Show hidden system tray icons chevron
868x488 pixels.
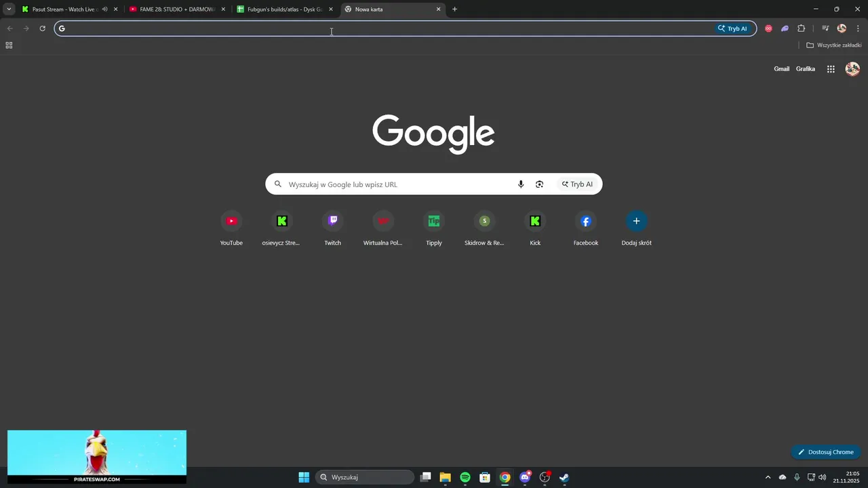coord(768,477)
